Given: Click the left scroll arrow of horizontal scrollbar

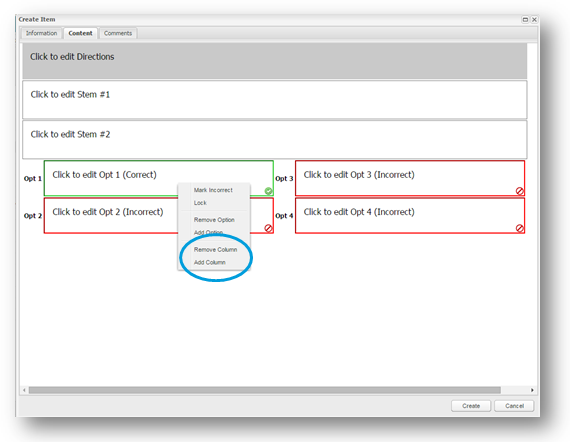Looking at the screenshot, I should pyautogui.click(x=24, y=390).
